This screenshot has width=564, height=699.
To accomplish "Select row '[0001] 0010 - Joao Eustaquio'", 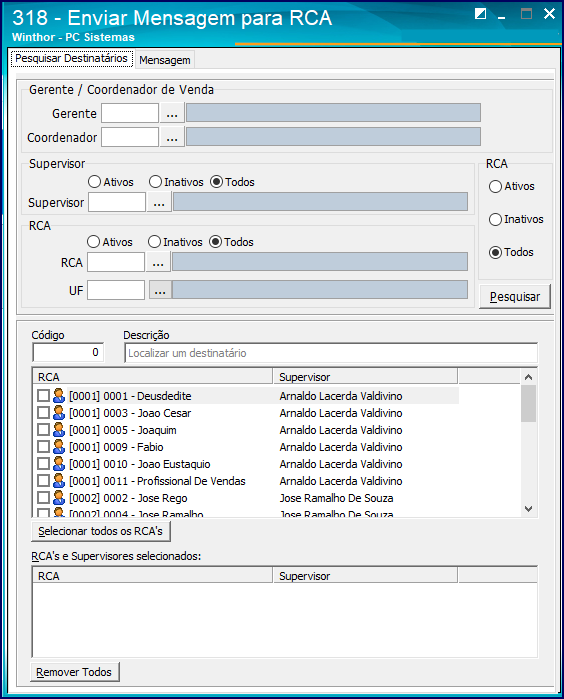I will (246, 464).
